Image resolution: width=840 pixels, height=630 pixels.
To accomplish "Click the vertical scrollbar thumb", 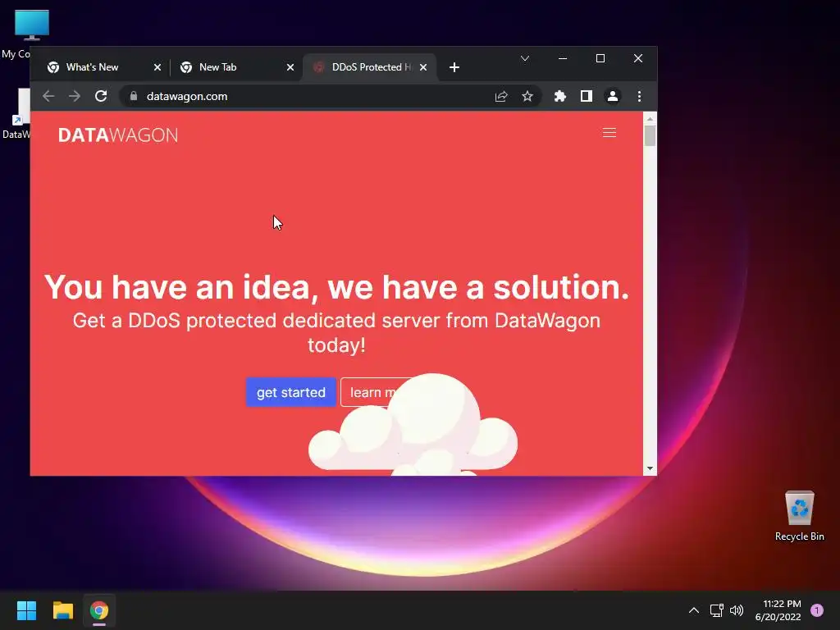I will (650, 135).
